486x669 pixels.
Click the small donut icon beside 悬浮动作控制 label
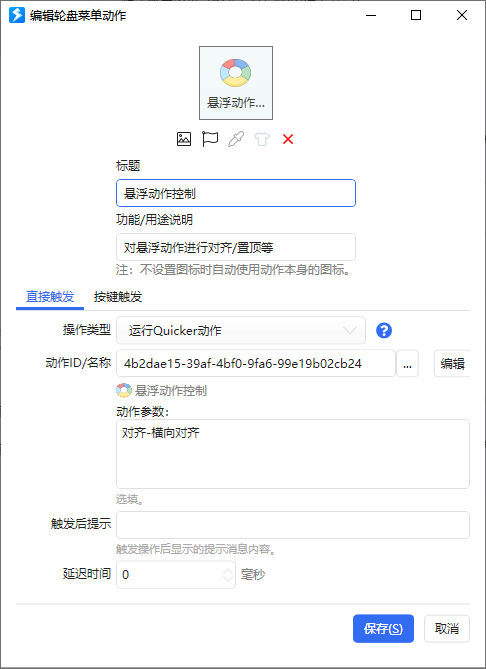(x=124, y=390)
